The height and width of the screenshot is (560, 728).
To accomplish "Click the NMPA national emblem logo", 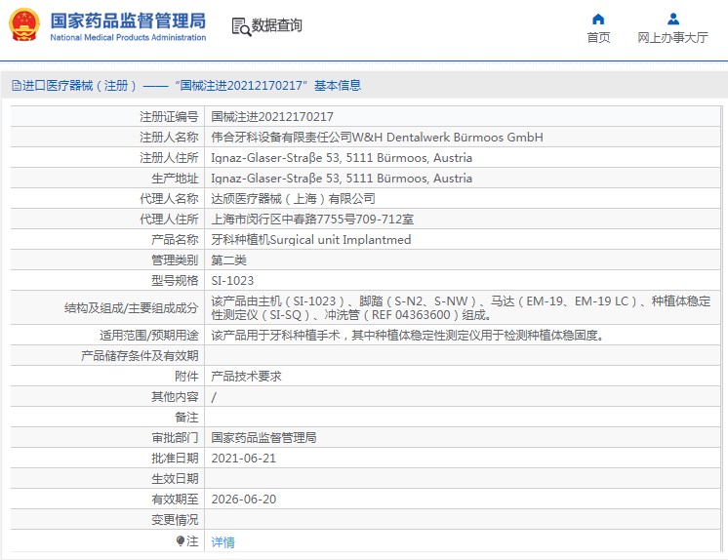I will [x=24, y=25].
